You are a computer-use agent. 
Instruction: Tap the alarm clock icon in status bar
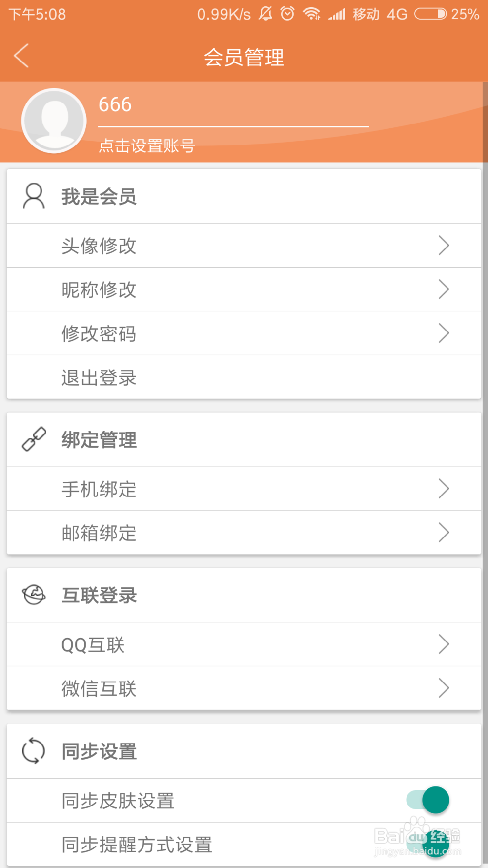coord(287,14)
